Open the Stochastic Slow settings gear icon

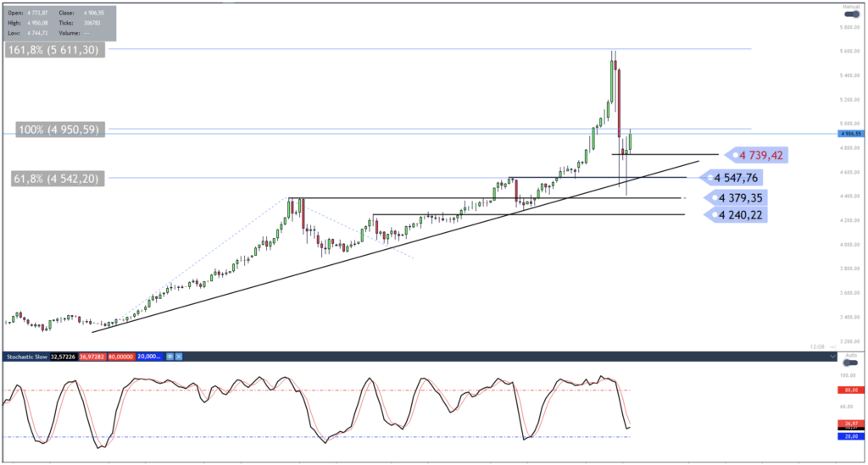coord(170,358)
